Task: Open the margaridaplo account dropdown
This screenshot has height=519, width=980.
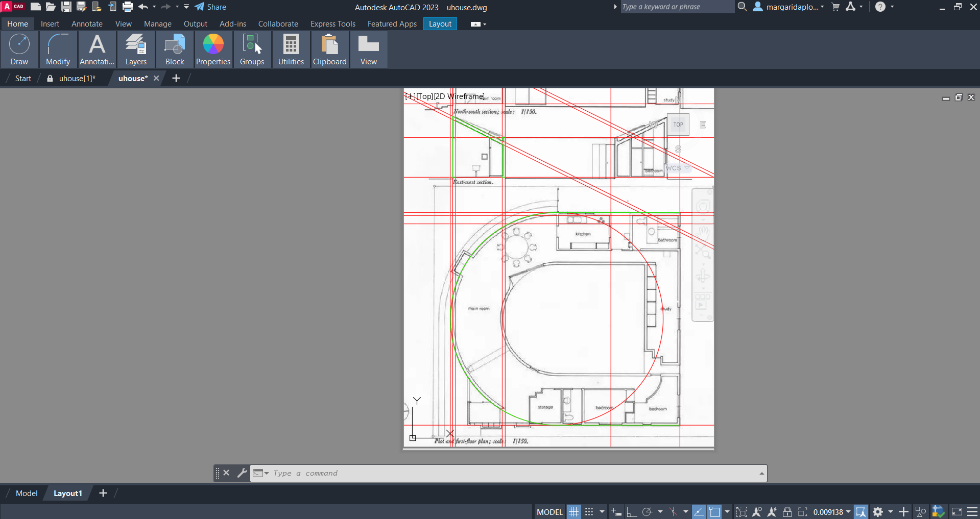Action: coord(789,7)
